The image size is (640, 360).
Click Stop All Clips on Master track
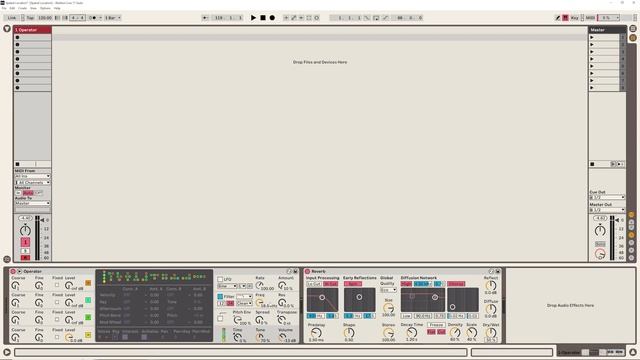592,164
